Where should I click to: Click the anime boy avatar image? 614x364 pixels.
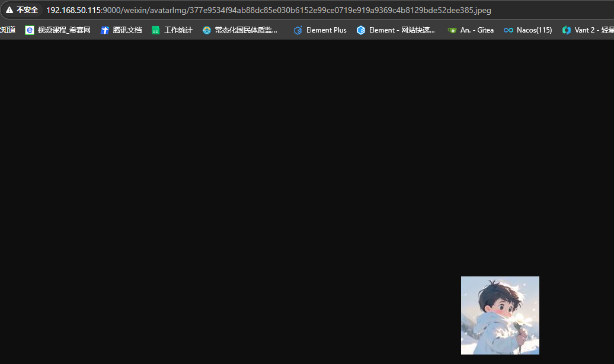[500, 315]
